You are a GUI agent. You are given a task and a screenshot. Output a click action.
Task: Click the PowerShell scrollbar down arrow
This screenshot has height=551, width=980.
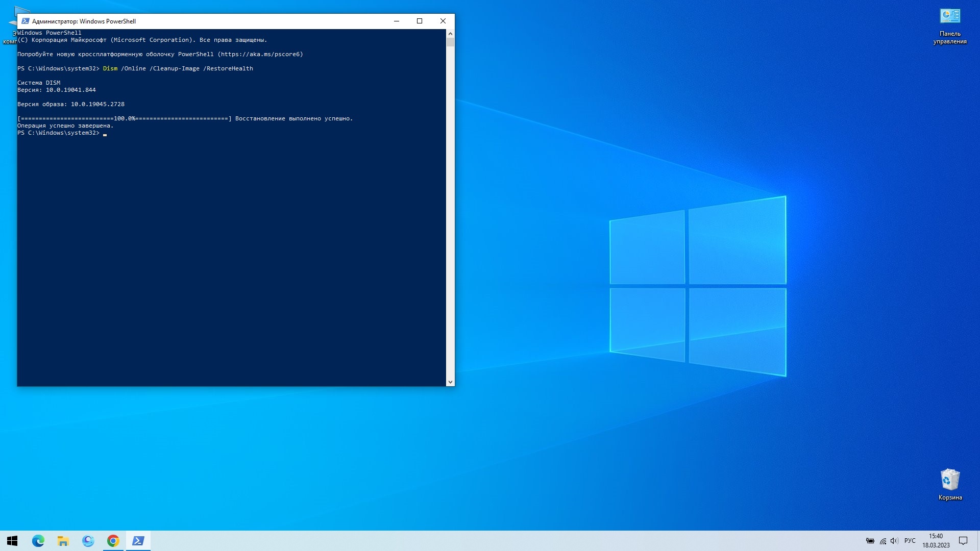click(450, 382)
